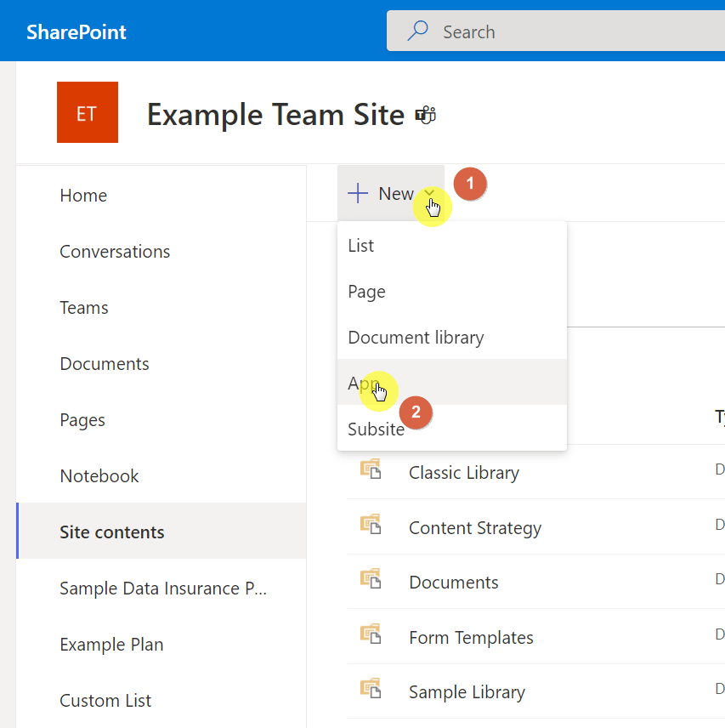Select Site contents in left navigation
Screen dimensions: 725x728
[161, 532]
